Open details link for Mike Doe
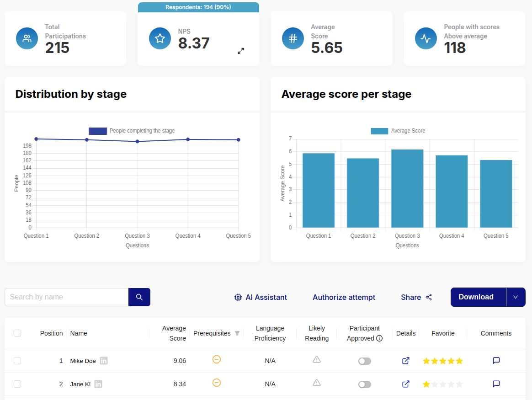The height and width of the screenshot is (400, 532). coord(405,361)
